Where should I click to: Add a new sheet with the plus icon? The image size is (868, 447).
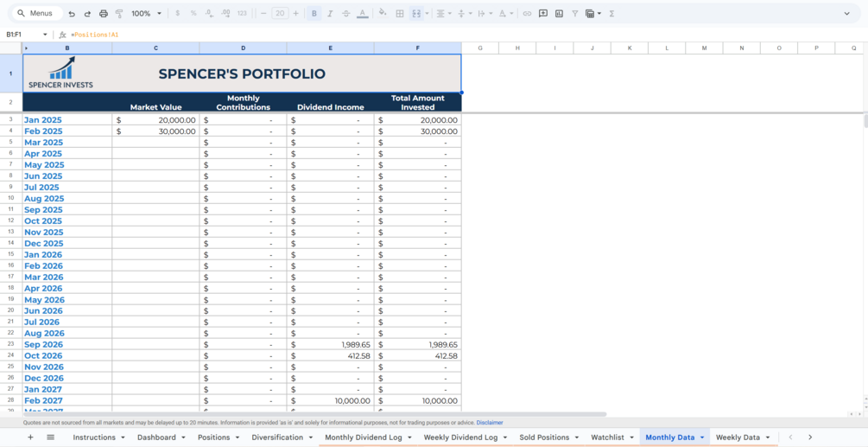30,437
